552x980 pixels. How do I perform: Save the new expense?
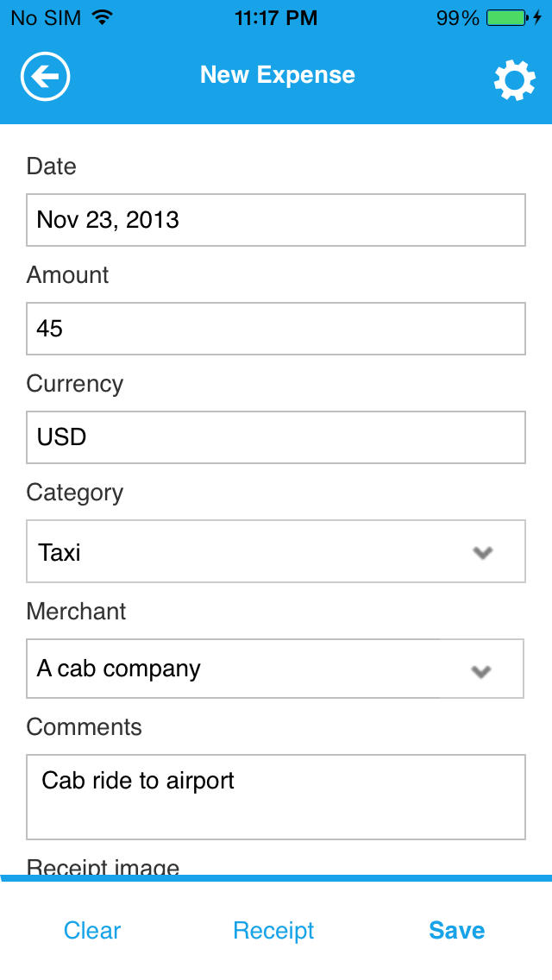click(456, 930)
